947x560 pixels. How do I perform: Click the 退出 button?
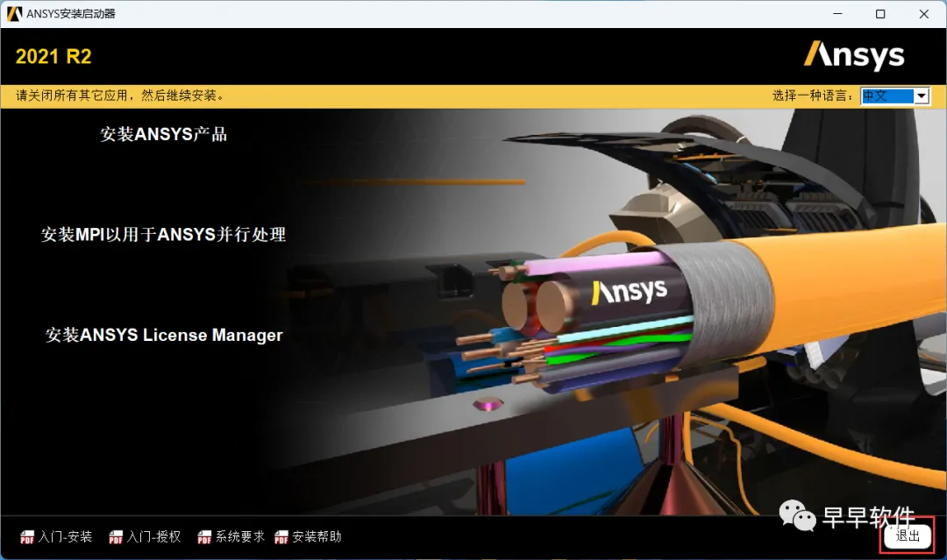(x=908, y=535)
